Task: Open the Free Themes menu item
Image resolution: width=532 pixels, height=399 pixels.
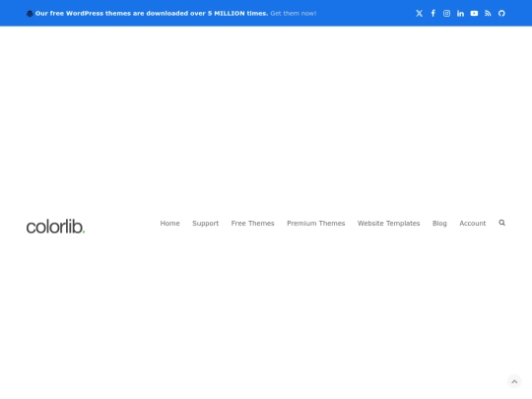Action: pos(253,224)
